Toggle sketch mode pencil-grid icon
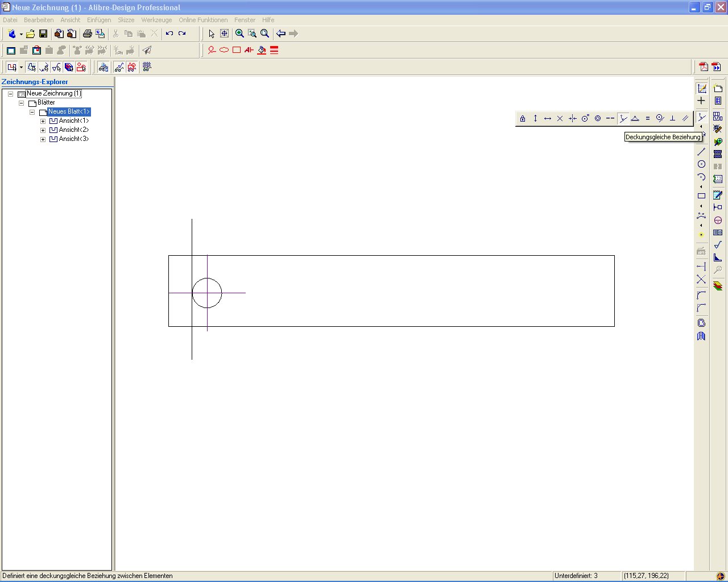The height and width of the screenshot is (582, 728). 701,88
